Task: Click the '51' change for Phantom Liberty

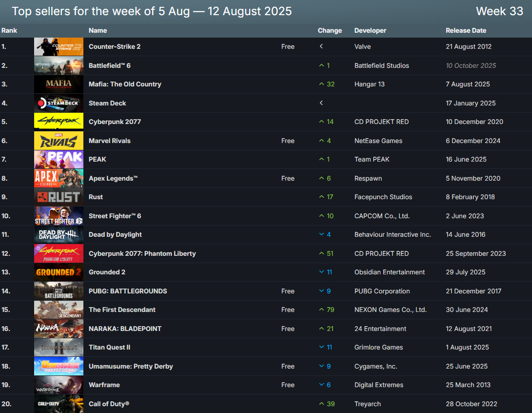Action: point(330,253)
